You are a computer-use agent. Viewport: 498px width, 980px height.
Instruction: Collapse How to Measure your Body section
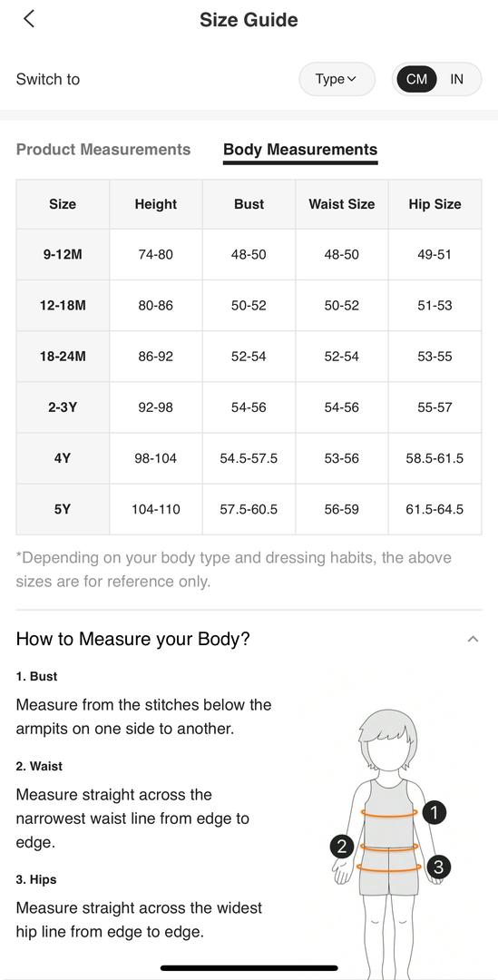pyautogui.click(x=473, y=639)
